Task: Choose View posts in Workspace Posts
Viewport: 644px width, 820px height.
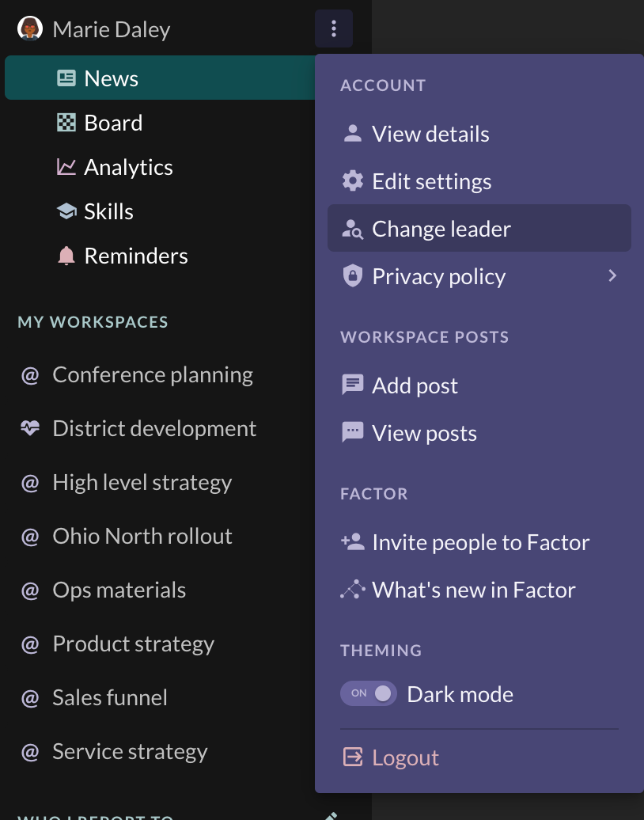Action: (x=424, y=432)
